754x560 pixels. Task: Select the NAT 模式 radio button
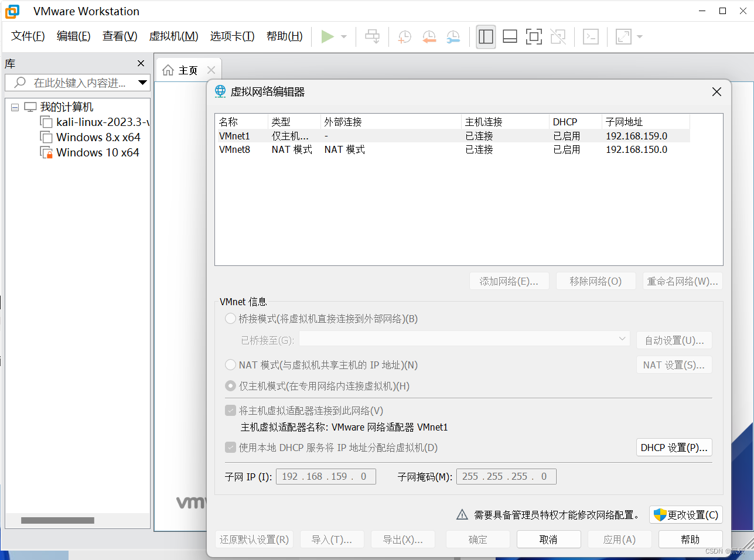tap(231, 365)
